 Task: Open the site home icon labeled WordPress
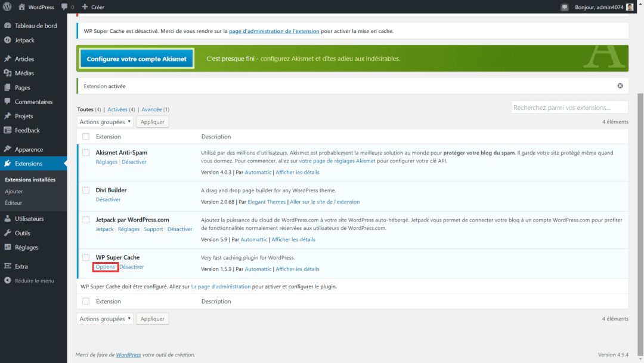[x=22, y=7]
